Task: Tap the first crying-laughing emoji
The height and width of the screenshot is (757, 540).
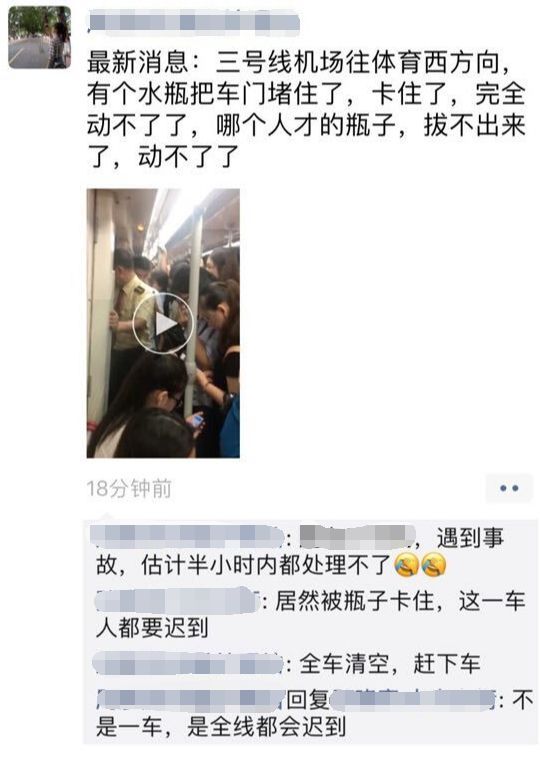Action: [406, 564]
